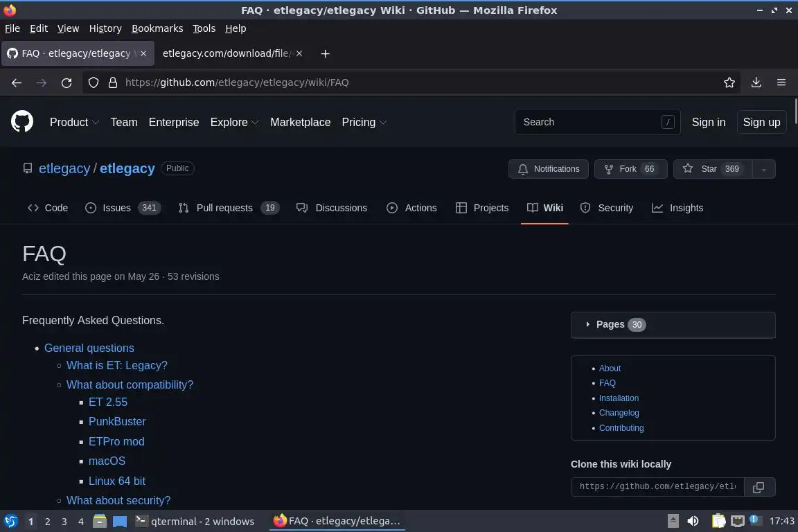Open the tracking protection shield icon

pos(93,82)
